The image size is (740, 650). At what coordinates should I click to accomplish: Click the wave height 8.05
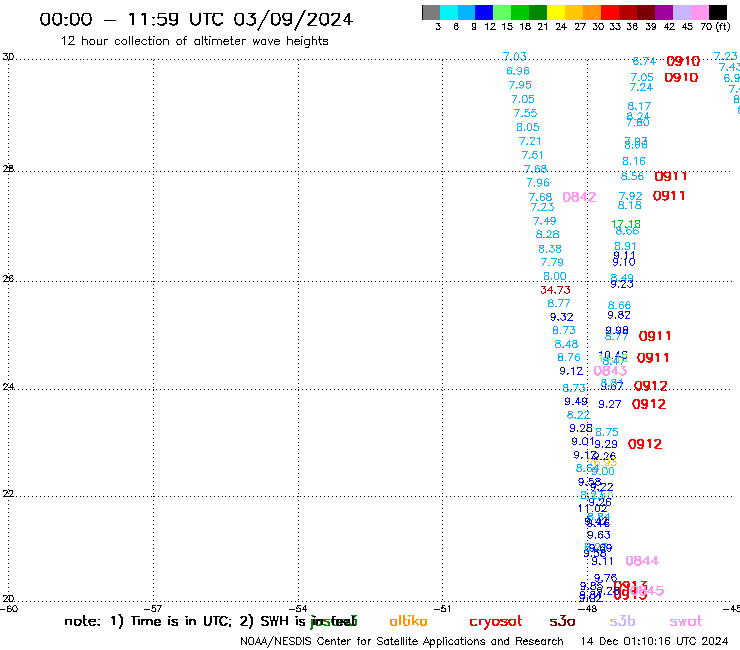point(528,127)
